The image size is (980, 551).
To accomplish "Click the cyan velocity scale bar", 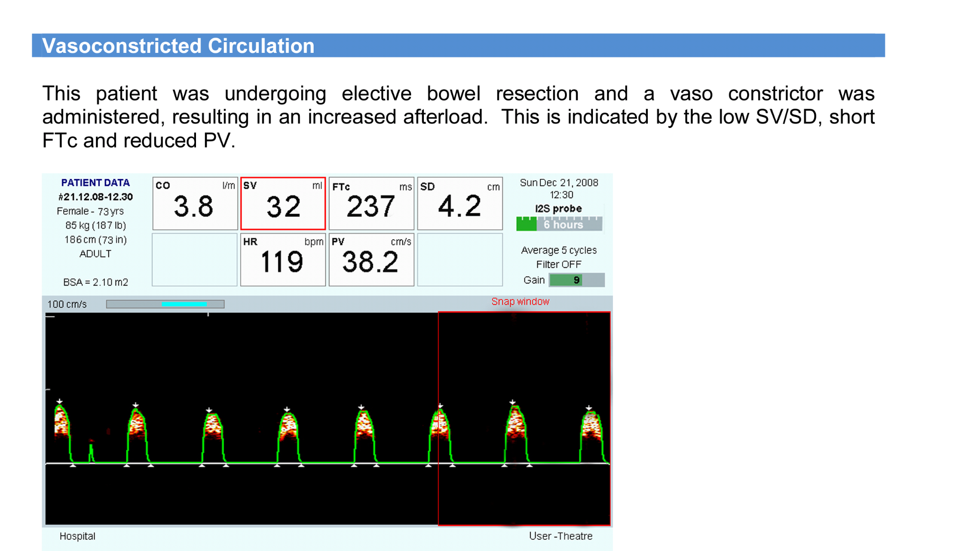I will click(x=184, y=304).
